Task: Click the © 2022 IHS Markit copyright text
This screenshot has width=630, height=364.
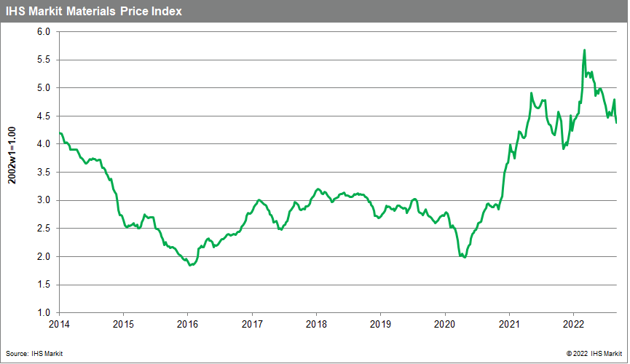Action: (586, 353)
